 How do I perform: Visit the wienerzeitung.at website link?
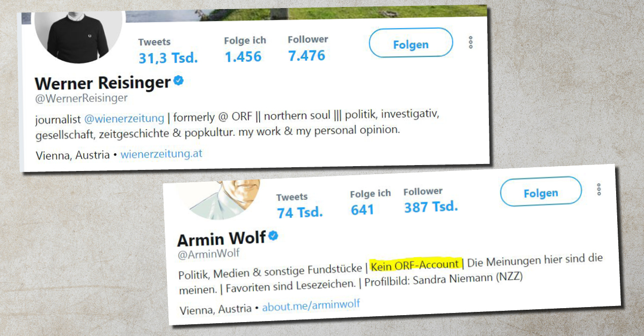(162, 155)
